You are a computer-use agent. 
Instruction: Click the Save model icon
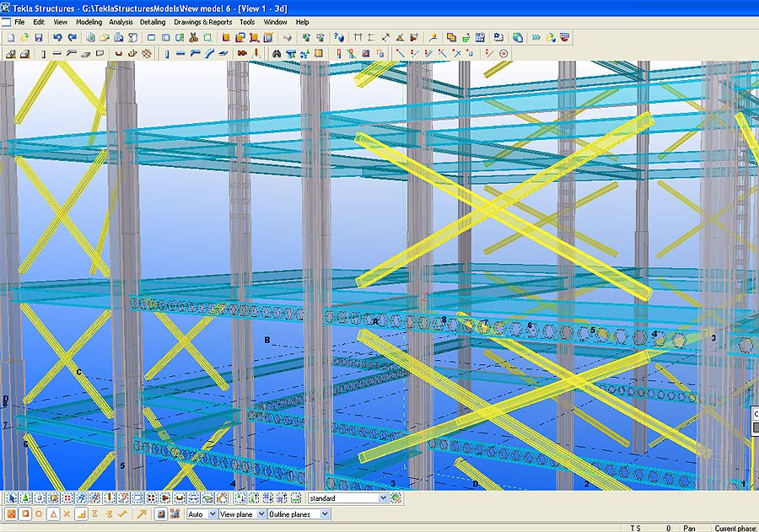(39, 38)
